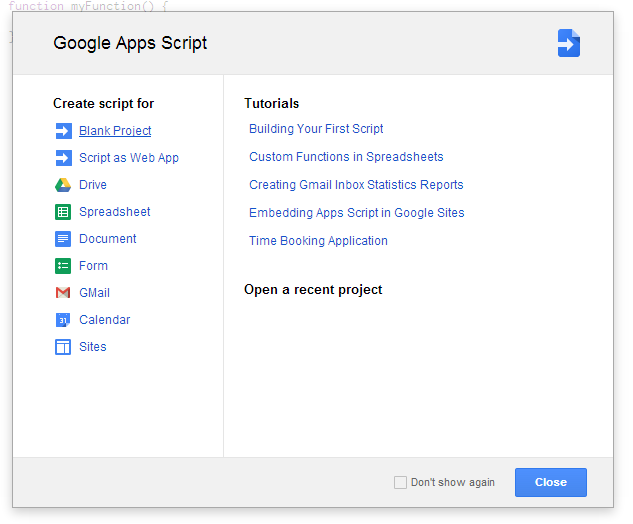The width and height of the screenshot is (633, 524).
Task: Click the Google Apps Script title
Action: [x=130, y=43]
